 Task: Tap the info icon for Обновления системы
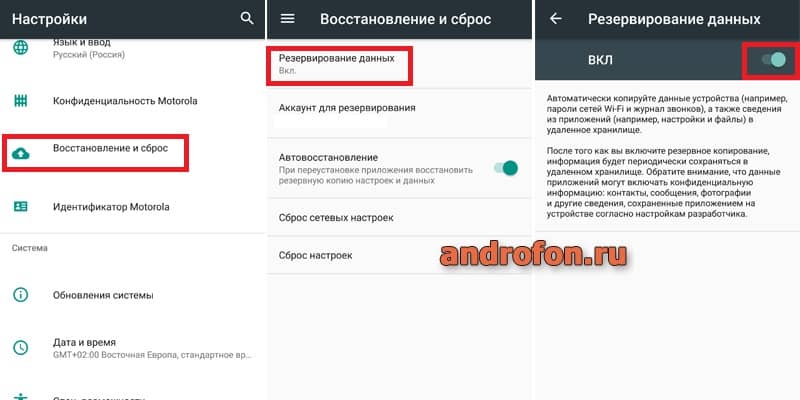click(x=20, y=295)
